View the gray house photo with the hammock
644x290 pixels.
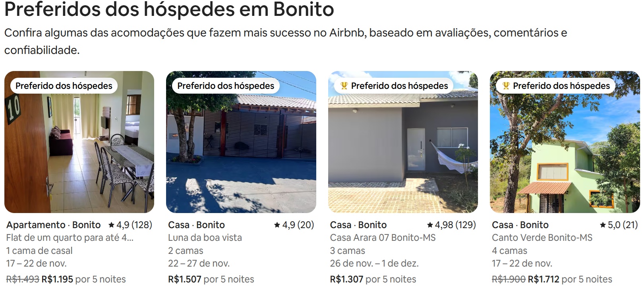[x=403, y=151]
